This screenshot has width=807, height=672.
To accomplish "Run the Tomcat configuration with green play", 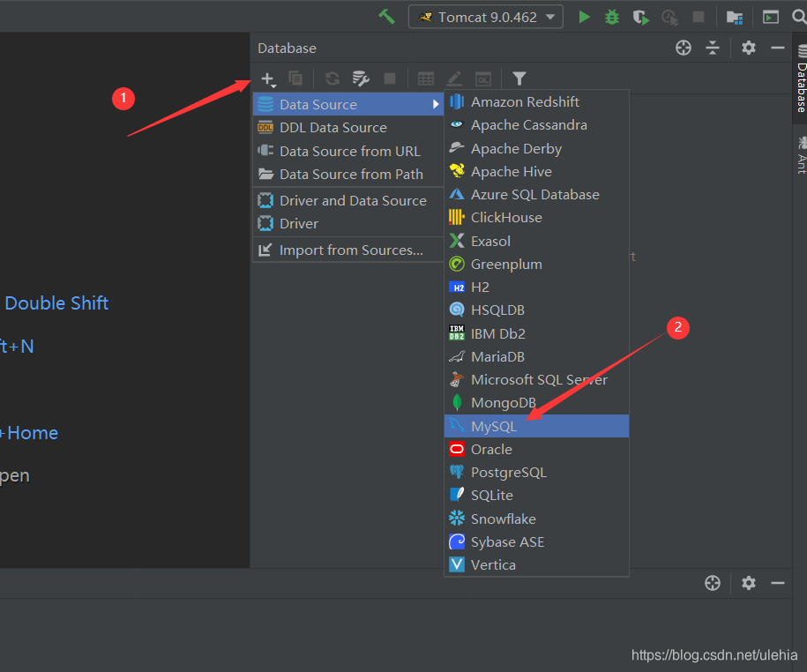I will point(584,17).
